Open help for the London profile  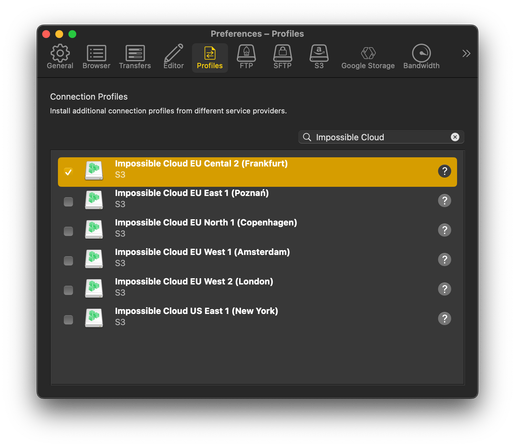click(x=444, y=289)
